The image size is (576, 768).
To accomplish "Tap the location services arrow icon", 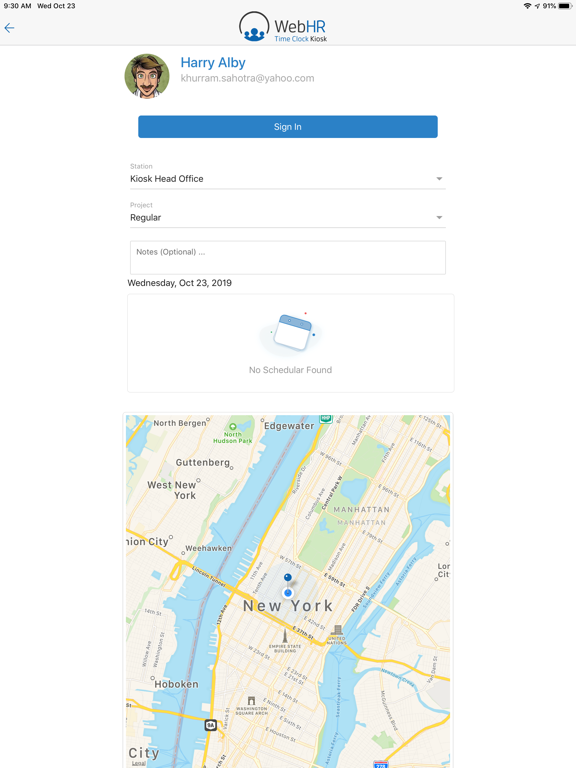I will pyautogui.click(x=537, y=6).
